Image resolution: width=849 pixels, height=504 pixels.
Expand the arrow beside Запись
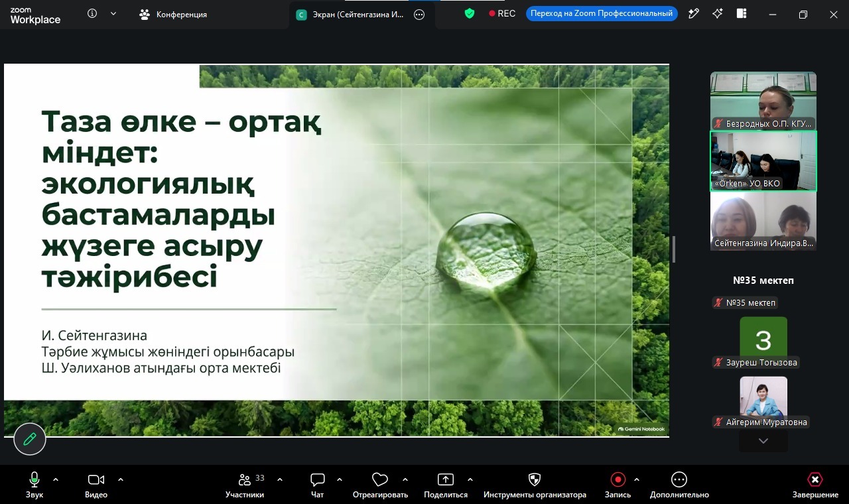637,479
